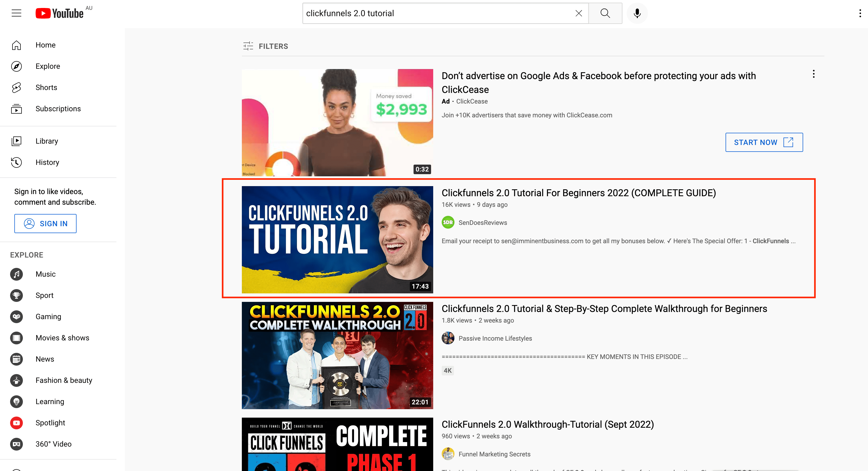The width and height of the screenshot is (868, 471).
Task: Click the Music explore icon
Action: [16, 274]
